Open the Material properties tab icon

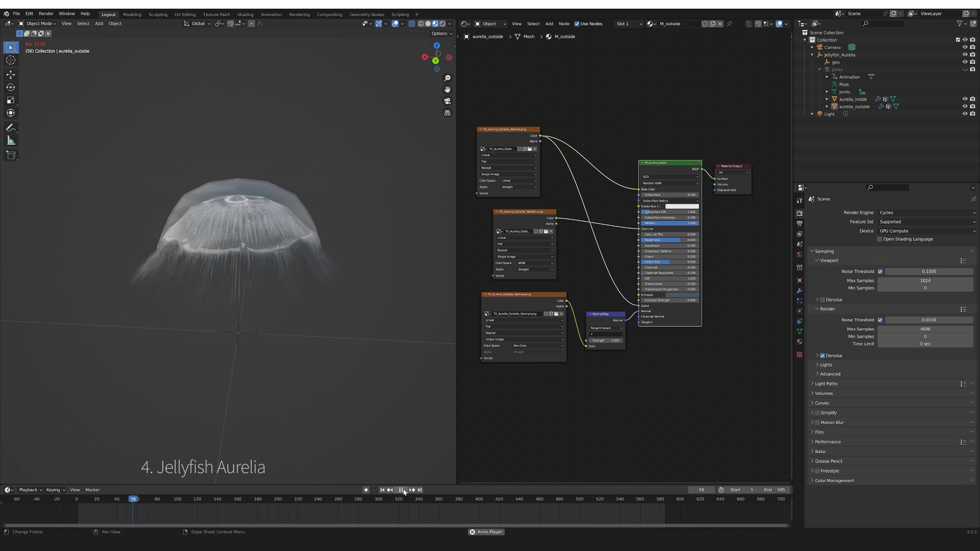click(x=799, y=342)
